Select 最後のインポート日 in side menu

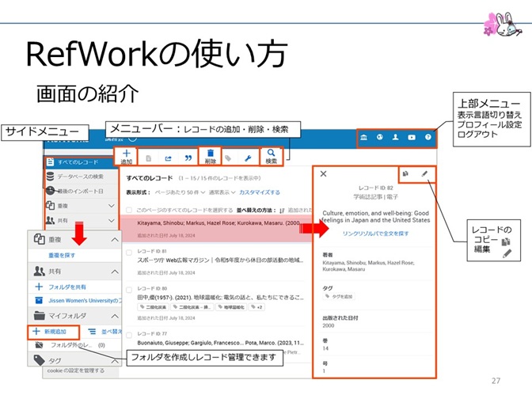coord(82,191)
